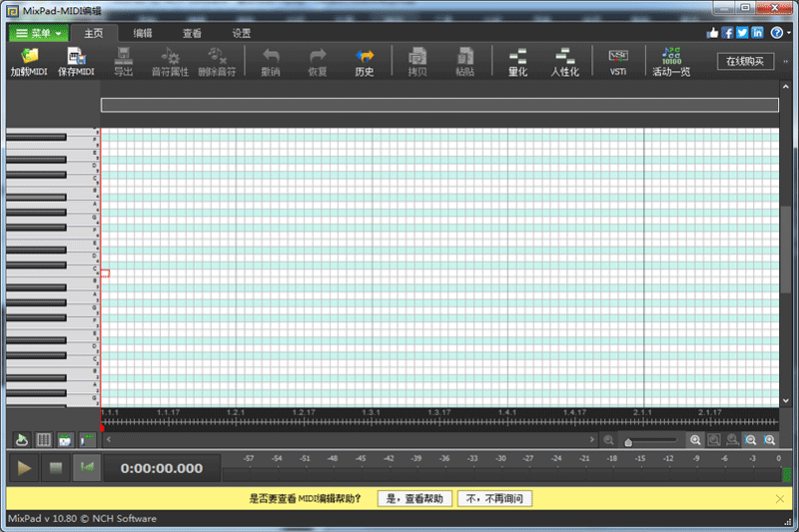Image resolution: width=799 pixels, height=532 pixels.
Task: Click the grid columns icon at bottom left
Action: 44,439
